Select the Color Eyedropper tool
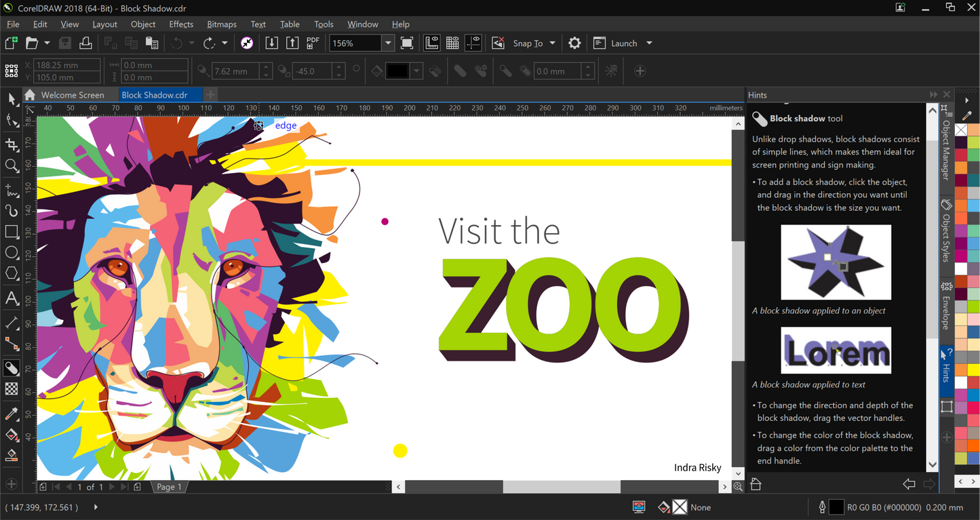980x520 pixels. [12, 414]
